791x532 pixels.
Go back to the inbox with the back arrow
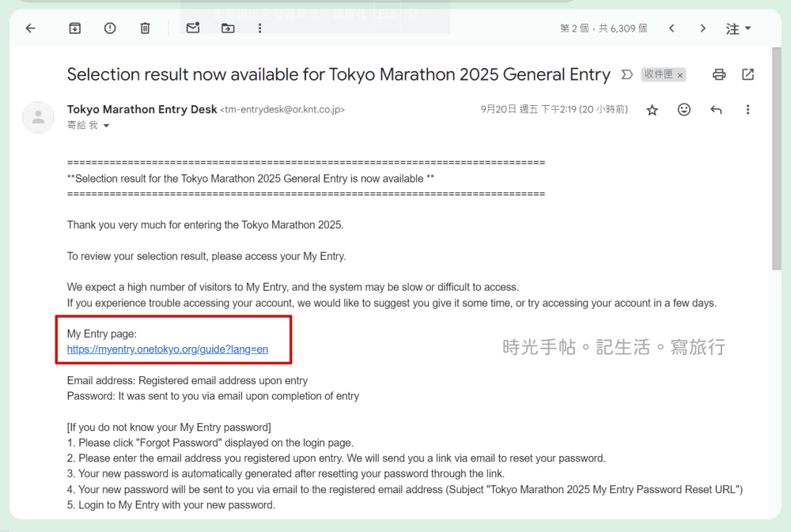31,28
